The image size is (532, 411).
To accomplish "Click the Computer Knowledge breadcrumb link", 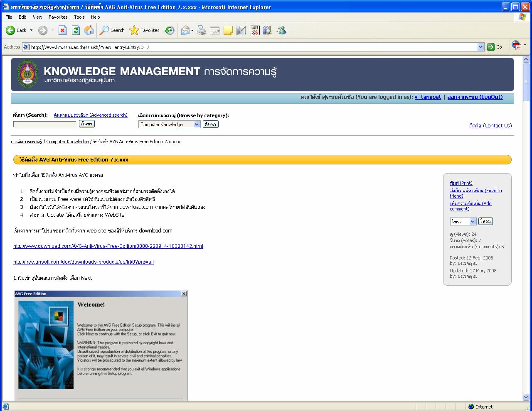I will click(x=67, y=142).
